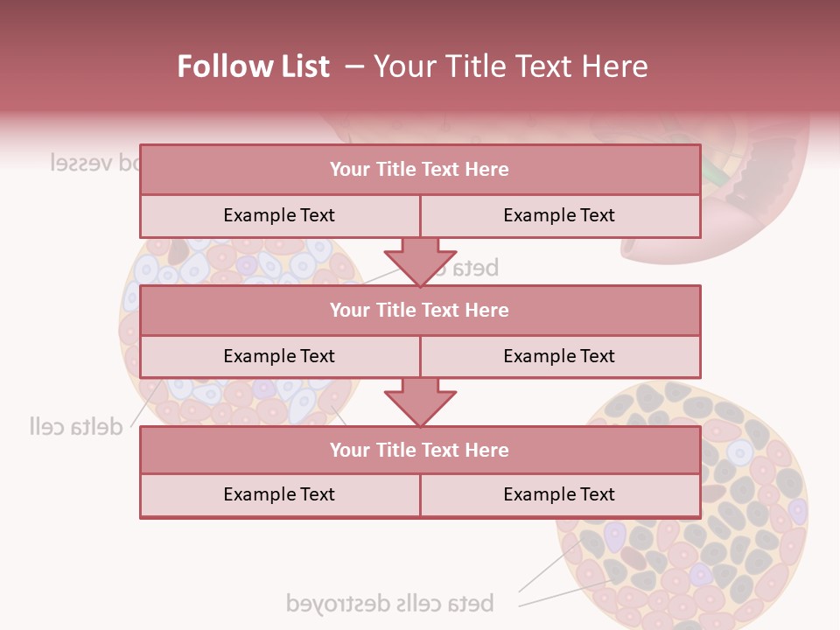The width and height of the screenshot is (840, 630).
Task: Click the left Example Text cell in bottom block
Action: (x=280, y=494)
